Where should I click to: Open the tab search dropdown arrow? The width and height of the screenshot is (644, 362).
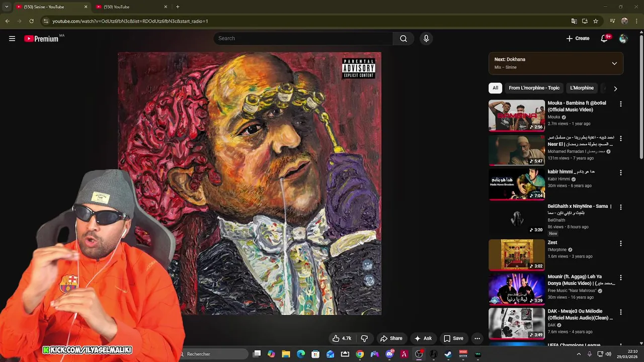pos(7,7)
